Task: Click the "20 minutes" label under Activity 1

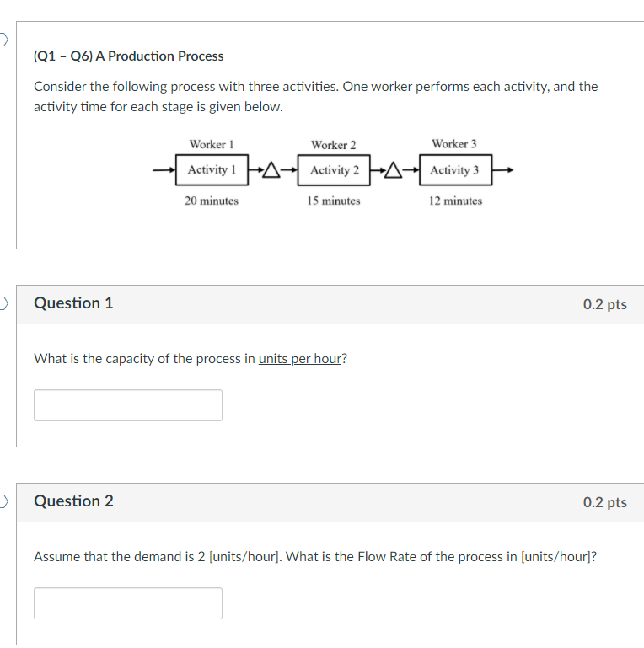Action: click(x=212, y=201)
